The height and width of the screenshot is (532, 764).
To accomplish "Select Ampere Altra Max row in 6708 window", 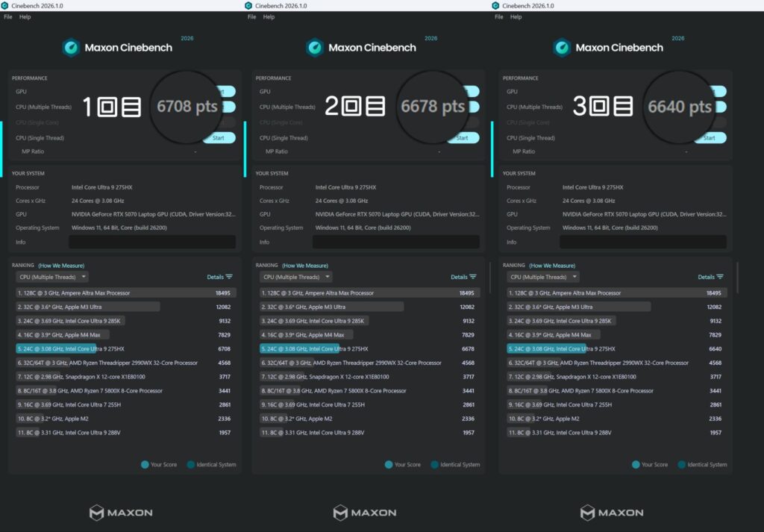I will point(125,292).
